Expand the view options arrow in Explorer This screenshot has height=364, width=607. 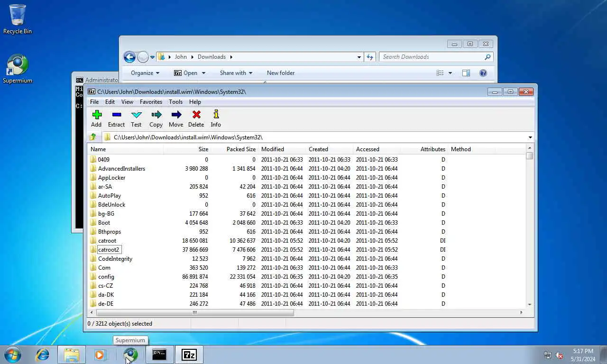pyautogui.click(x=450, y=73)
